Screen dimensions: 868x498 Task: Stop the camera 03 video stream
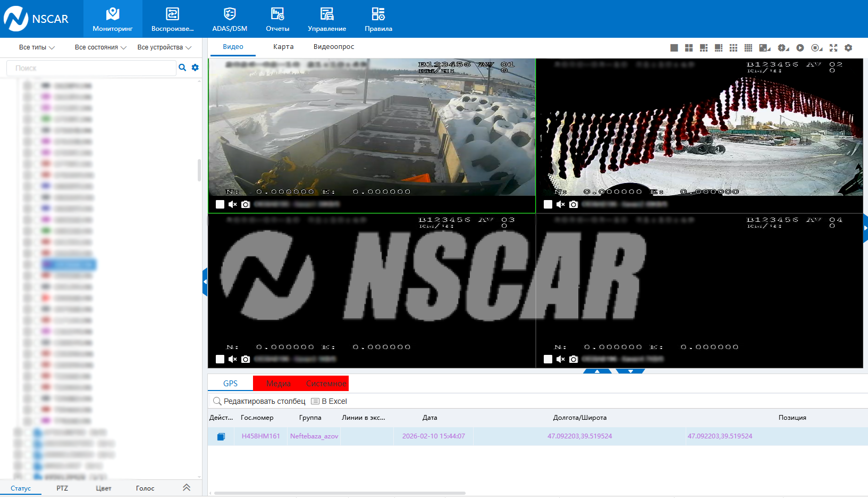click(220, 359)
